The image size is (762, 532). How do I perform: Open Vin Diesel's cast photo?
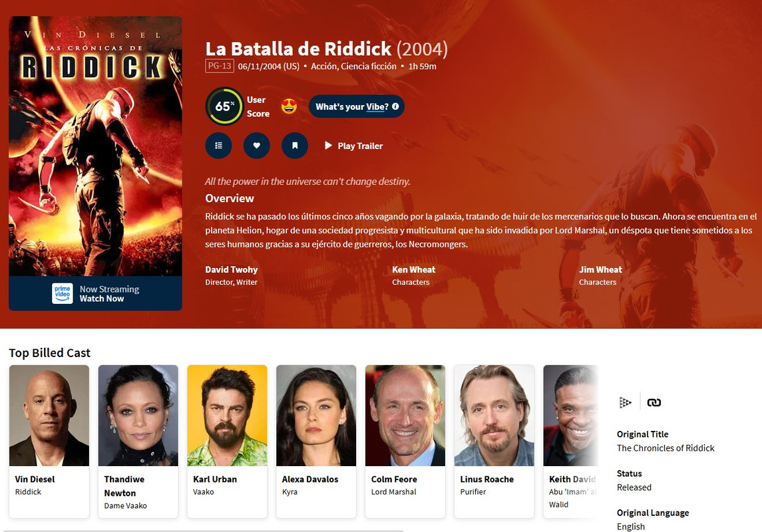49,416
